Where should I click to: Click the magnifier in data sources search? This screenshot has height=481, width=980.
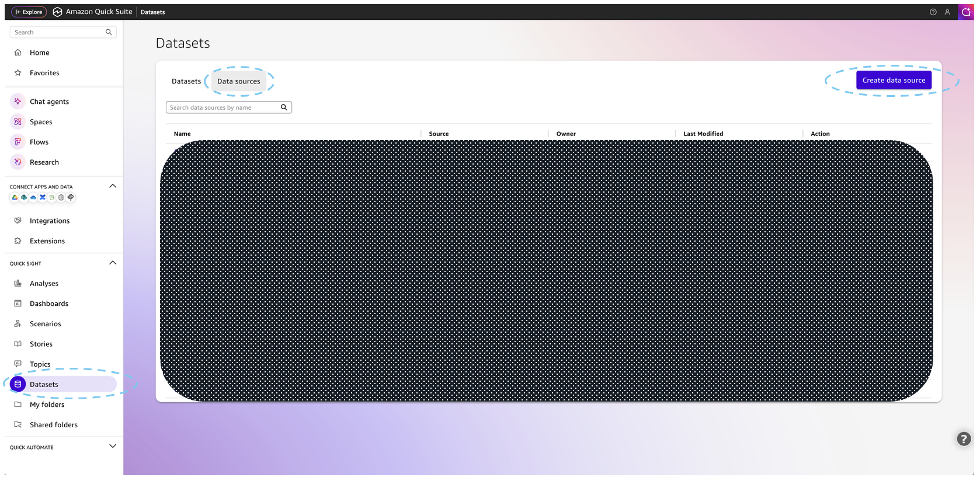click(284, 107)
